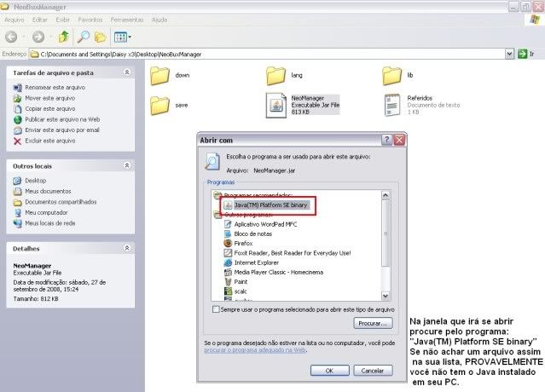Open the Exibir menu
Screen dimensions: 545x392
62,20
